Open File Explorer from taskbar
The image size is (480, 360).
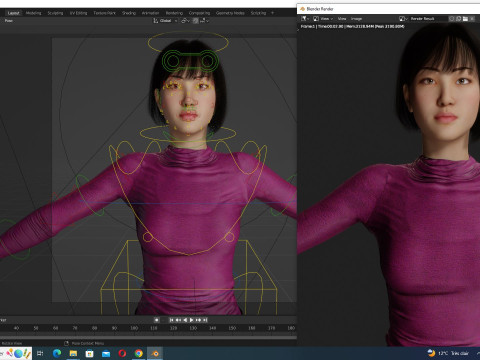coord(73,353)
